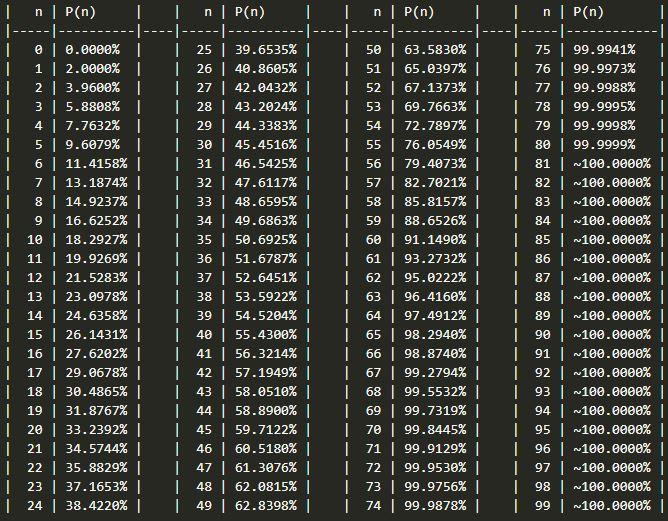The image size is (668, 521).
Task: Click the 91.1490% value at n 60
Action: (435, 239)
